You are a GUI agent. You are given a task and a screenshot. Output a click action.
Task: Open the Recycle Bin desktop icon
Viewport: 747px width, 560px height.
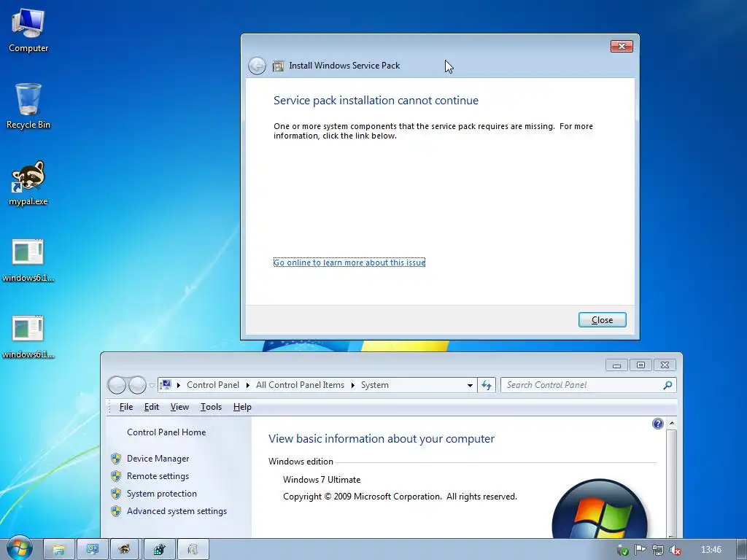28,106
